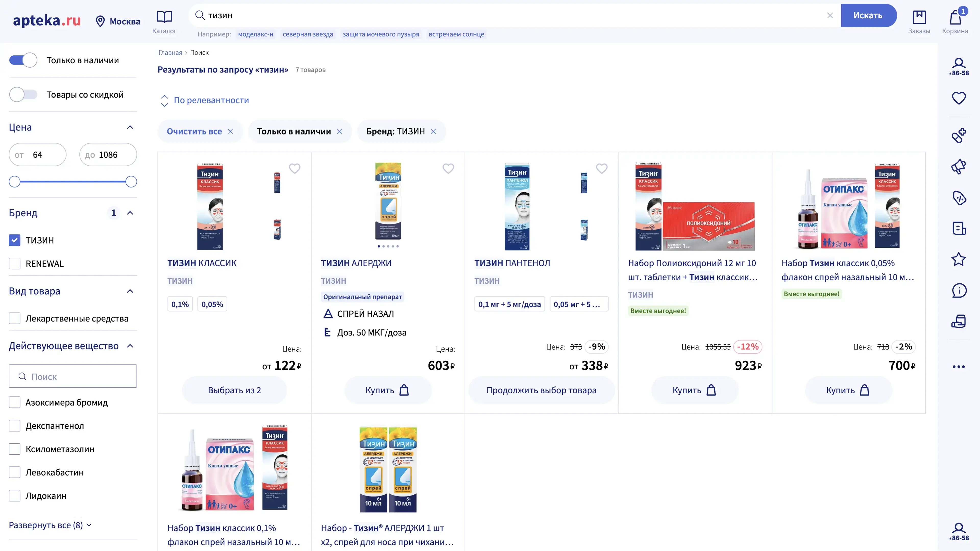Check the RENEWAL brand checkbox
The width and height of the screenshot is (980, 551).
coord(15,264)
